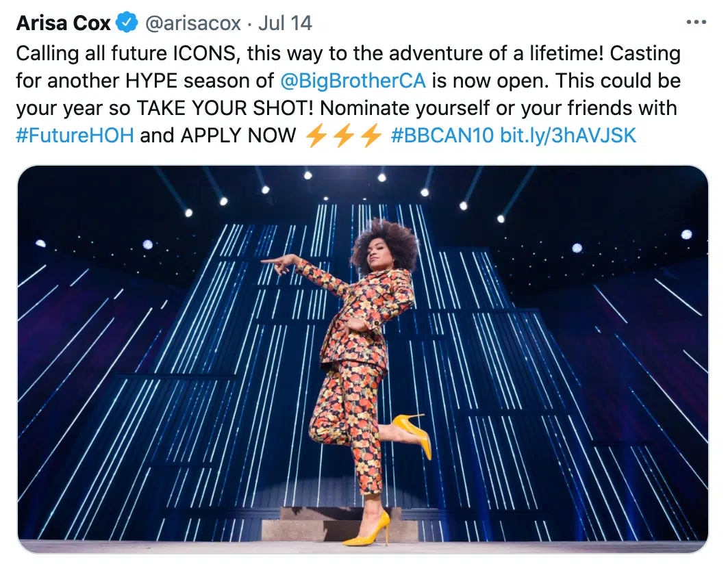Click the middle lightning bolt emoji
This screenshot has height=564, width=728.
pyautogui.click(x=344, y=136)
